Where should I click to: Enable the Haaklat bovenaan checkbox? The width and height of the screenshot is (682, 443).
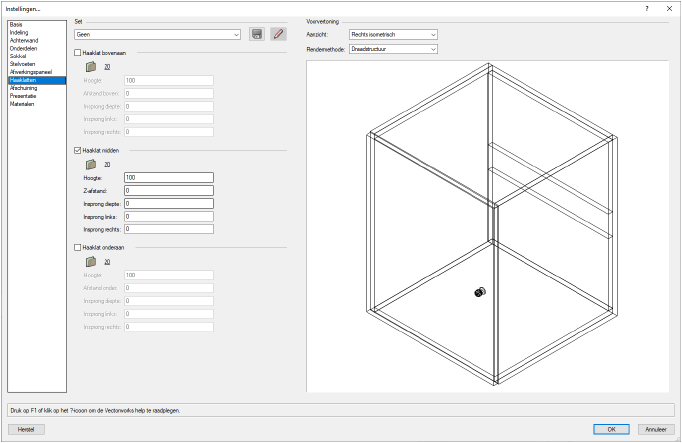click(77, 53)
